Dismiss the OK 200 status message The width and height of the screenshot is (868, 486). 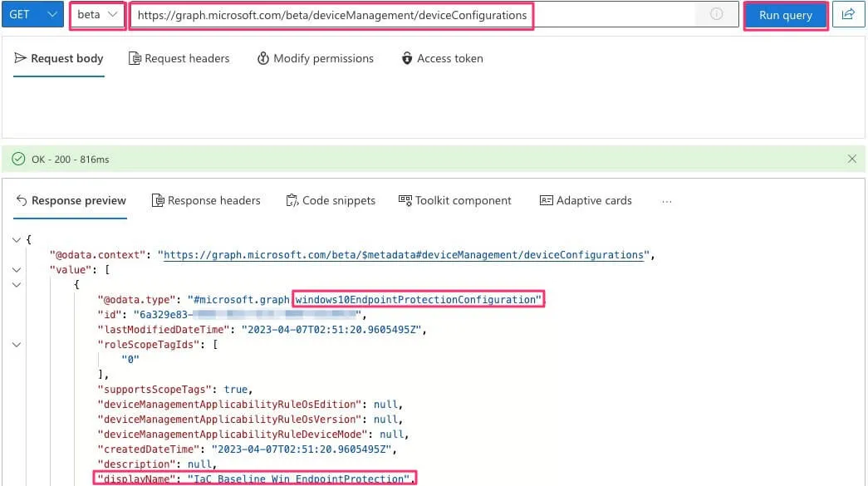coord(851,159)
